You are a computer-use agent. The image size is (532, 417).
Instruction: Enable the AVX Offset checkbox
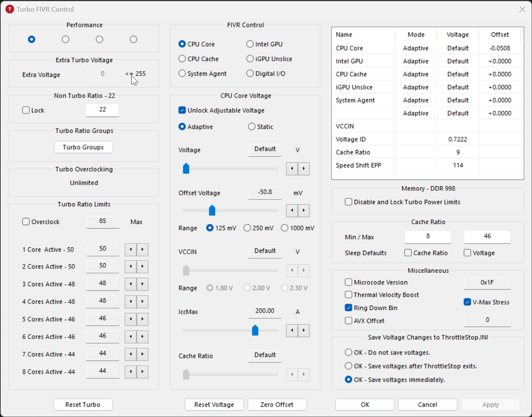tap(349, 321)
